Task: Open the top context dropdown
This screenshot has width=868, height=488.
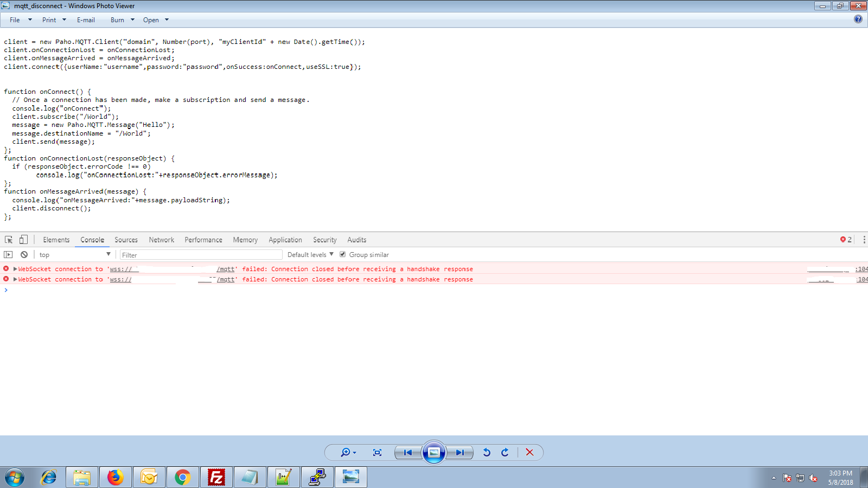Action: tap(75, 255)
